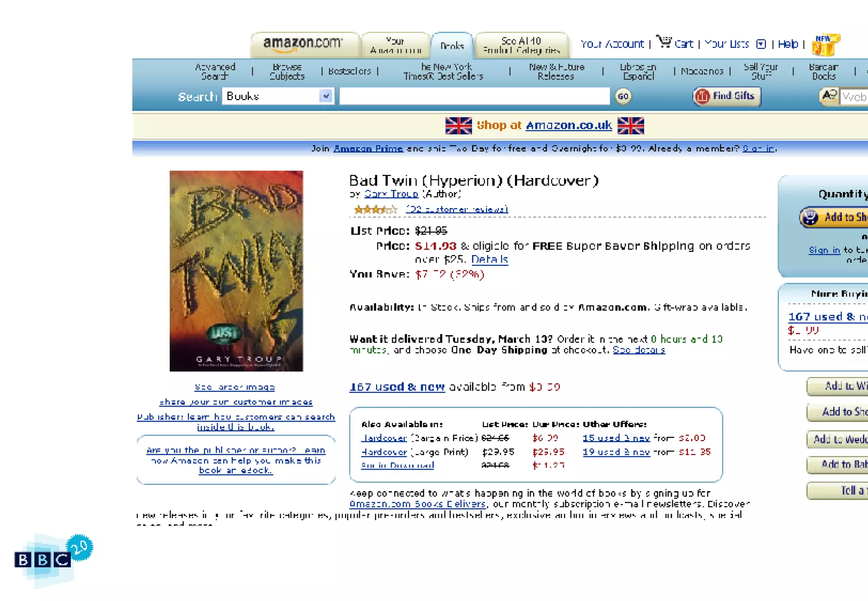Click the left UK flag icon

(x=459, y=125)
